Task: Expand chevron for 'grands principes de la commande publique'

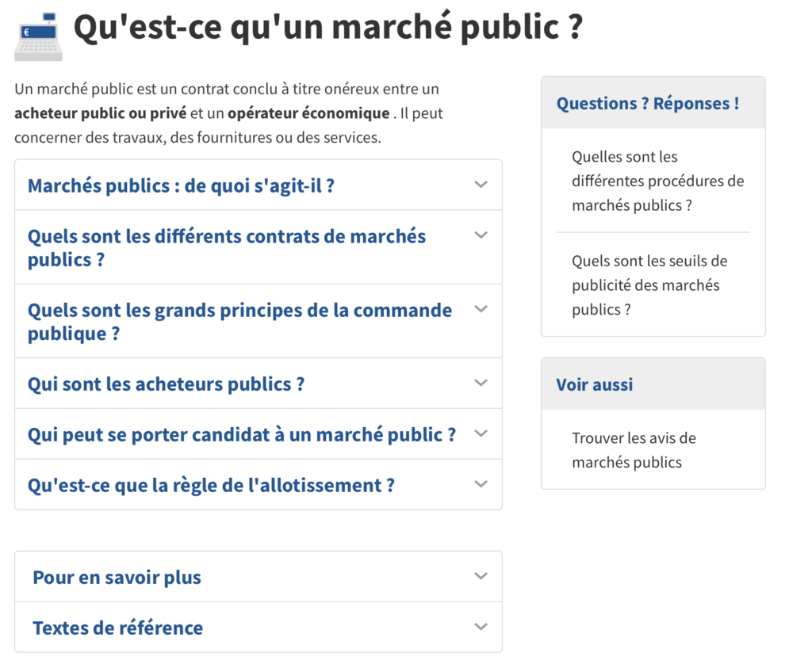Action: coord(481,309)
